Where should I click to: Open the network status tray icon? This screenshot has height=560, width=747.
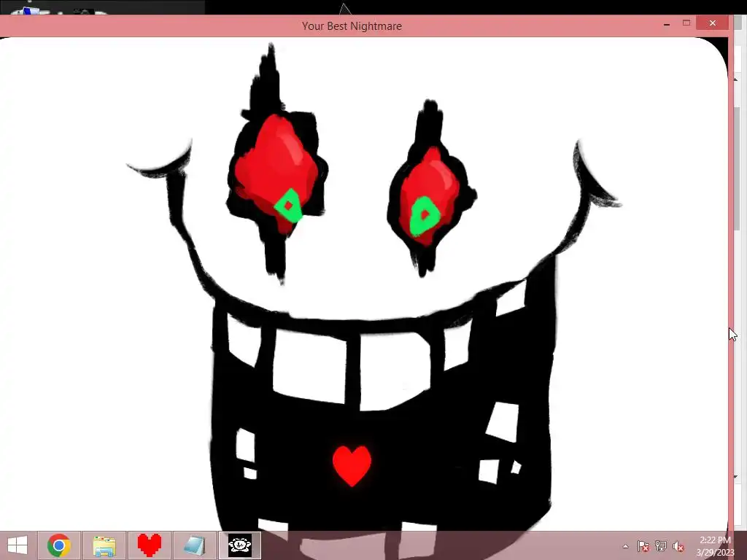point(661,546)
